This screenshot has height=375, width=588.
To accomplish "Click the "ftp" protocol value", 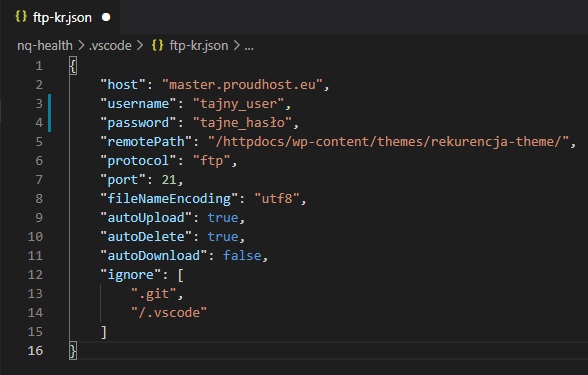I will point(212,161).
